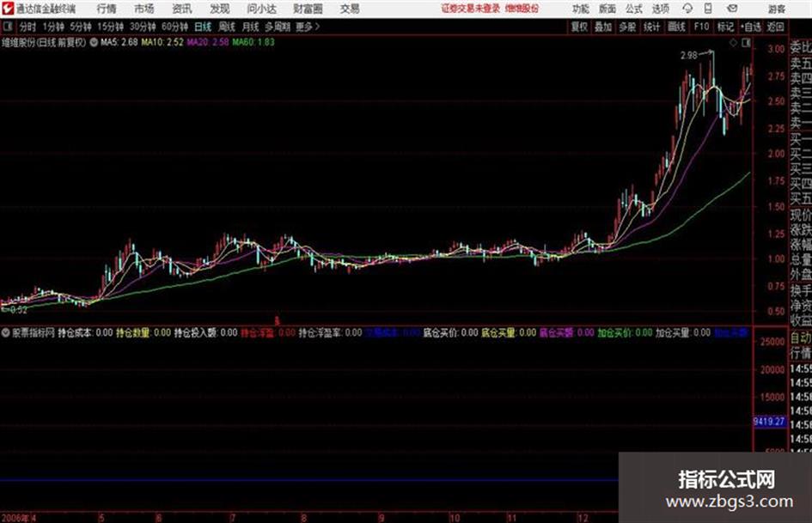The height and width of the screenshot is (523, 812).
Task: Expand the indicator arrow beside 维维股份(日线 前复权)
Action: click(94, 42)
